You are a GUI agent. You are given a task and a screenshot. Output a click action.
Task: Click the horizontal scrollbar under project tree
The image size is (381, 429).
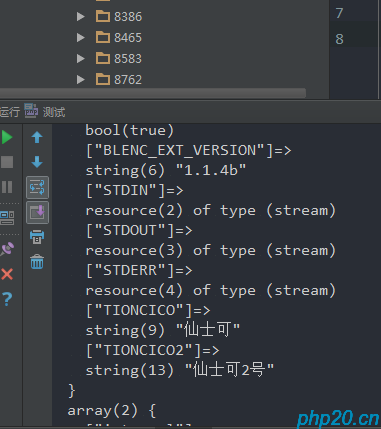pos(153,93)
